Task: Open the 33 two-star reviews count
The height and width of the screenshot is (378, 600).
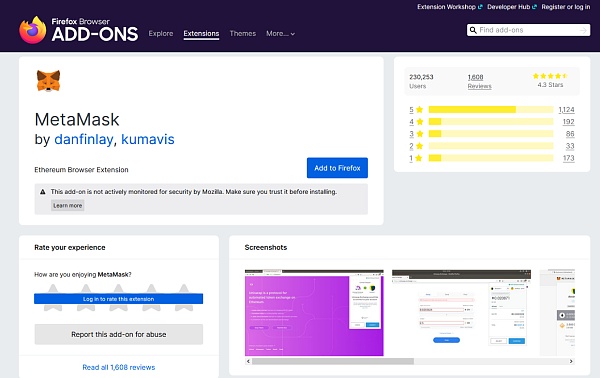Action: coord(570,146)
